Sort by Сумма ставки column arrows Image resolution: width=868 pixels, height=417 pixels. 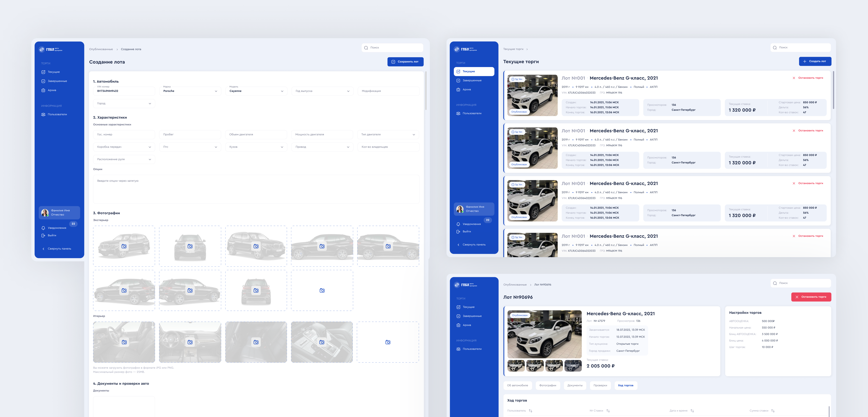coord(773,411)
